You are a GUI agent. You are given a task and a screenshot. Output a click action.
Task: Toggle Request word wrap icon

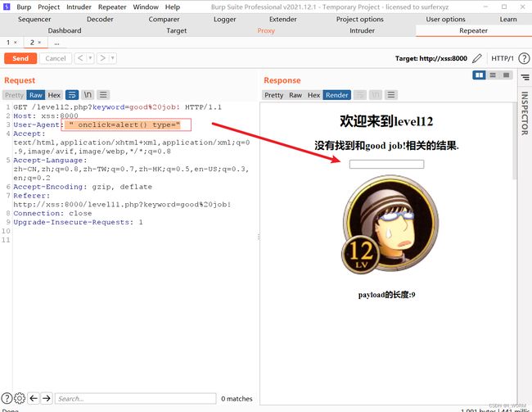(72, 95)
